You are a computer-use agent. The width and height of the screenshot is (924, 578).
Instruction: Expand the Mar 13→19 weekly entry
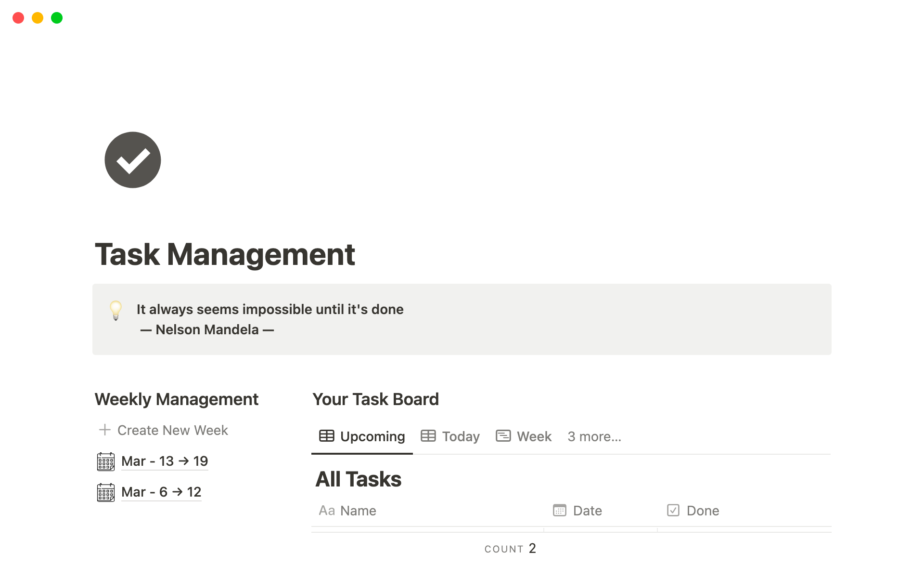164,461
